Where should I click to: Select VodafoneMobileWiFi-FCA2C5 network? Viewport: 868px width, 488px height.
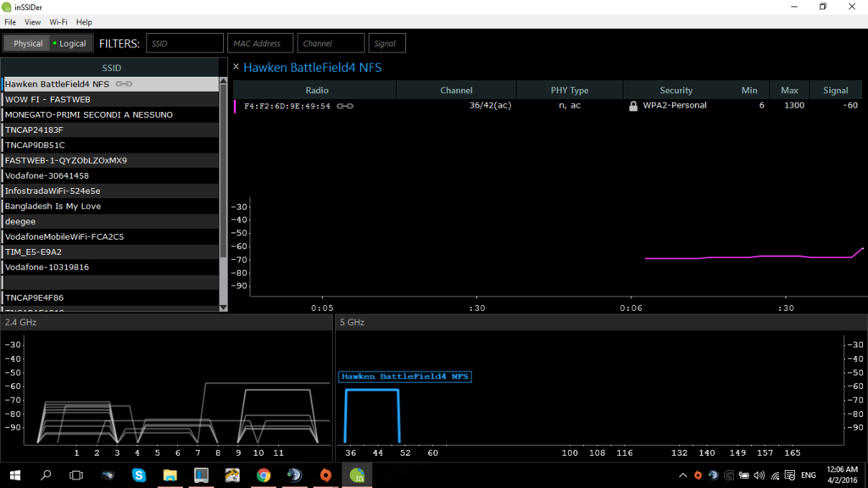click(x=110, y=236)
